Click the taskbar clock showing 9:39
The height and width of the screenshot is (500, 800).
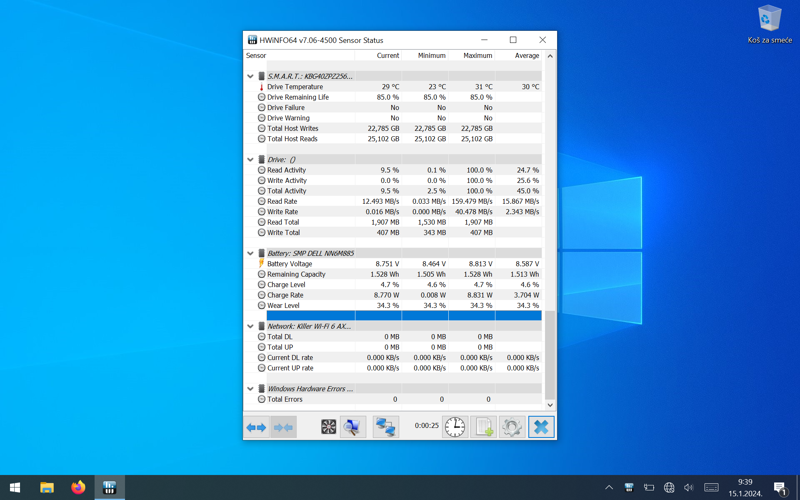click(745, 488)
